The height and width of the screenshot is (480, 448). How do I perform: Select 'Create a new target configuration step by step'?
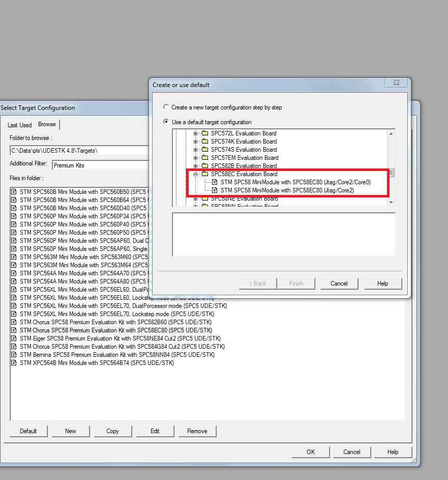(166, 107)
